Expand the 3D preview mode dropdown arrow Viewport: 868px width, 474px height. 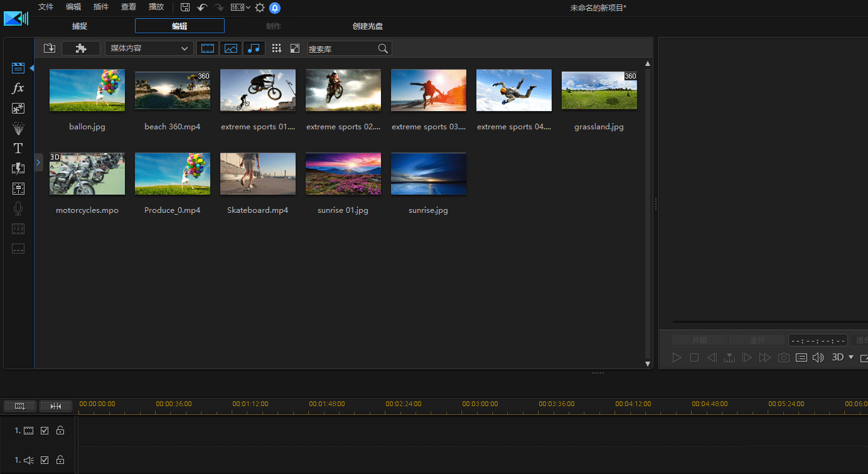[851, 357]
